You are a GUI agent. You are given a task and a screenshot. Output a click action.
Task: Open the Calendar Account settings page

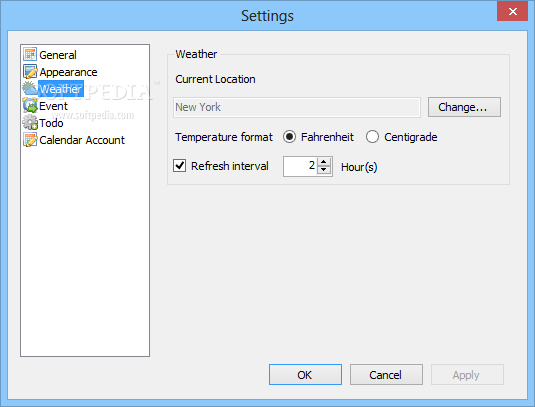[82, 140]
